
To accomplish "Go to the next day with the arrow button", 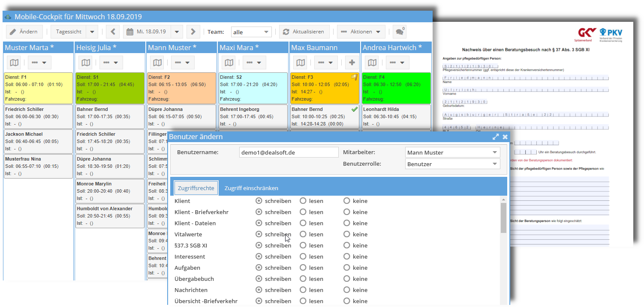I will 193,31.
